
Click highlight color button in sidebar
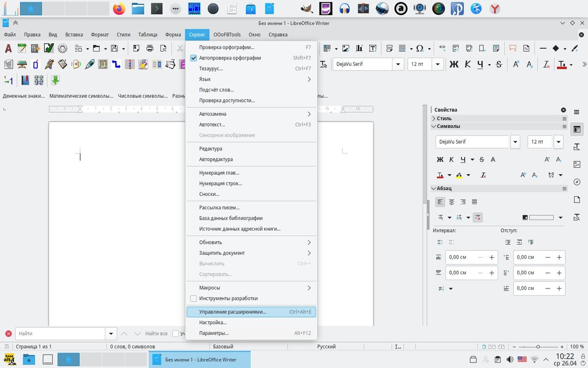(459, 175)
